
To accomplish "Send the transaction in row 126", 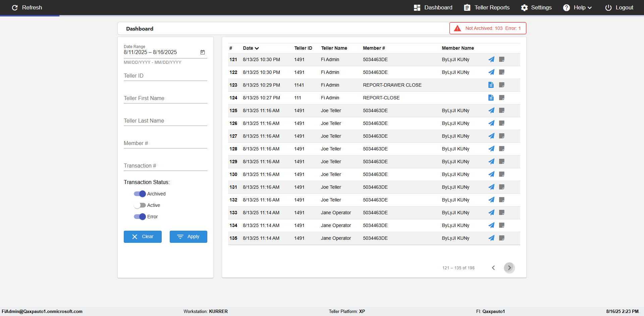I will pyautogui.click(x=491, y=123).
